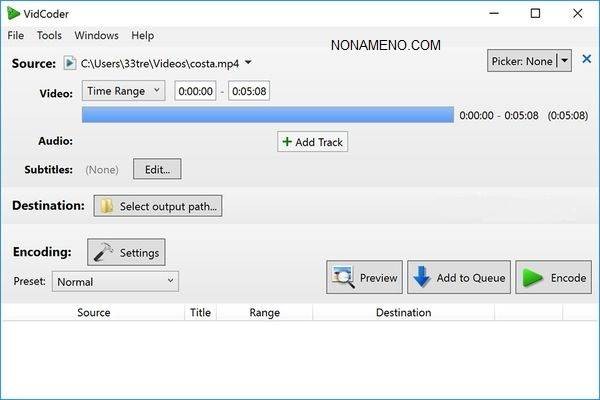Click the folder icon for Select output path
This screenshot has height=400, width=600.
pos(106,206)
